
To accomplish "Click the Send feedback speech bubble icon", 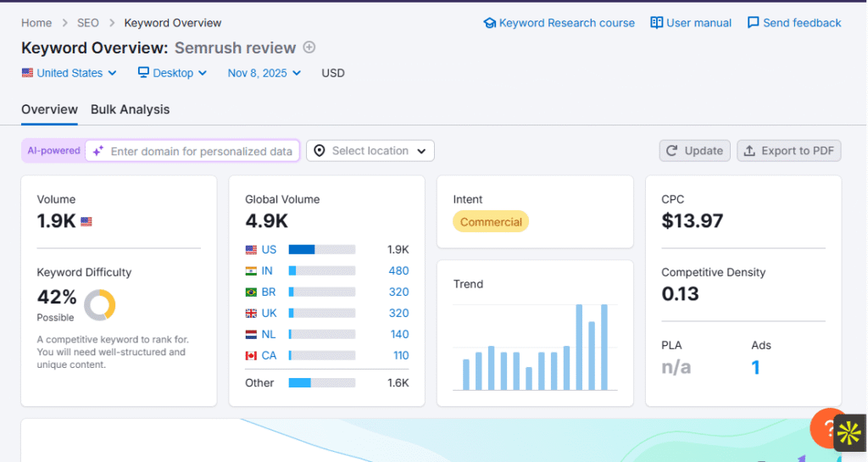I will coord(753,23).
